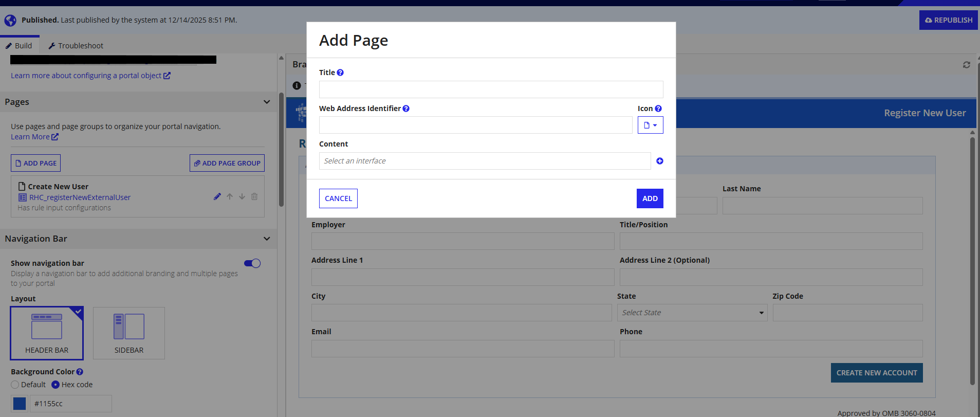
Task: Select the Hex code radio option
Action: (x=56, y=385)
